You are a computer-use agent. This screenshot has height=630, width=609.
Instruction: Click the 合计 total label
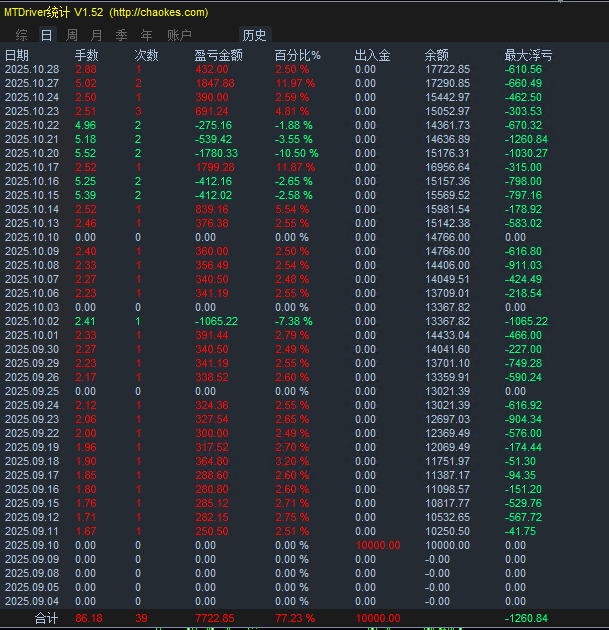tap(47, 618)
